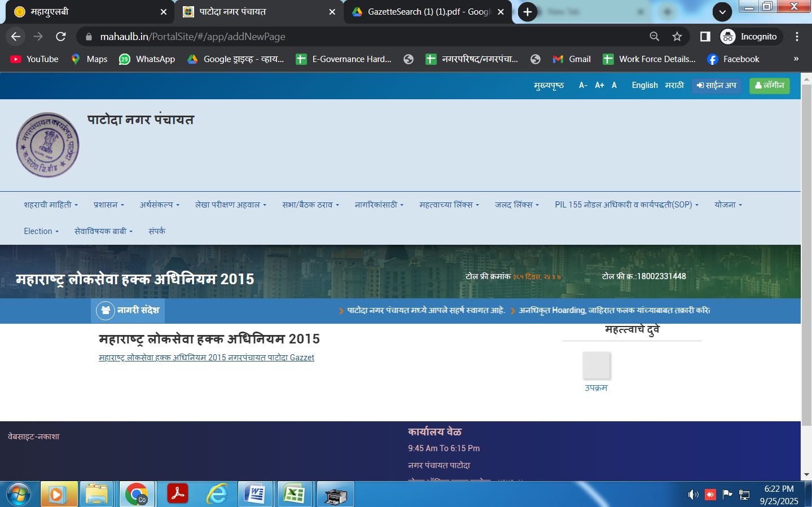Screen dimensions: 812x507
Task: Bookmark this page with star icon
Action: coord(677,37)
